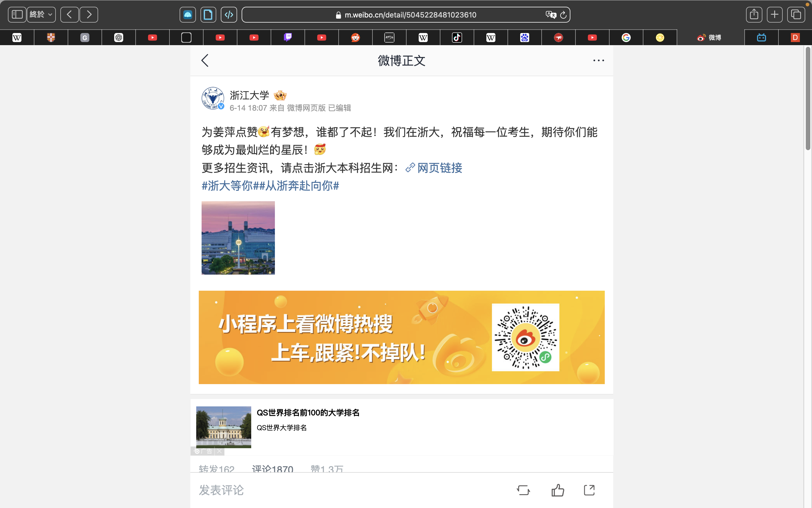Open the #从浙奔赴向你# hashtag
The height and width of the screenshot is (508, 812).
[299, 185]
